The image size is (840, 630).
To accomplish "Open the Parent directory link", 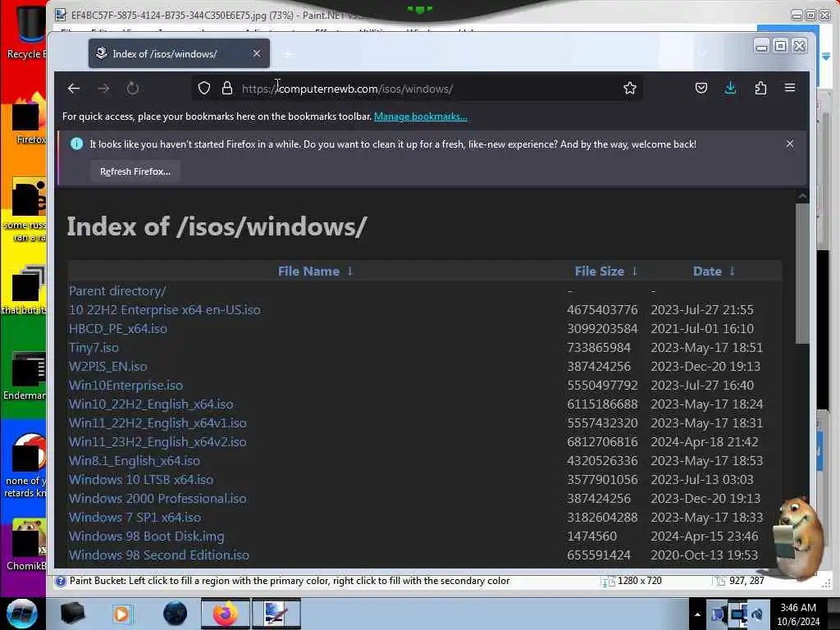I will (117, 291).
